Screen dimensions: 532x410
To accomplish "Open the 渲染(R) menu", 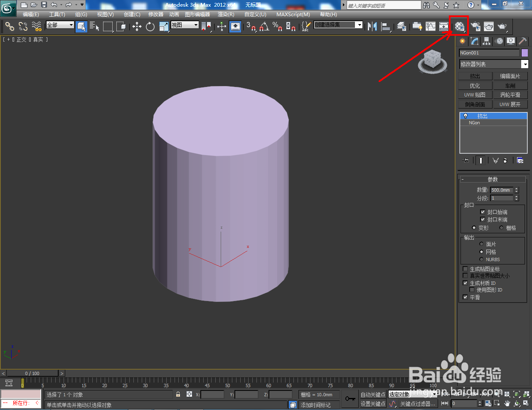I will click(226, 15).
